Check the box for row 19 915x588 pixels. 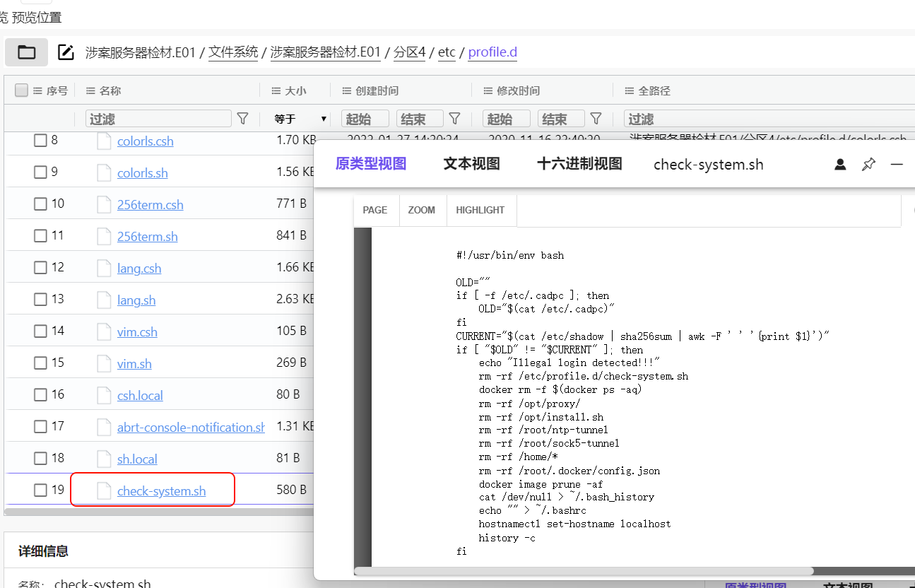[40, 490]
